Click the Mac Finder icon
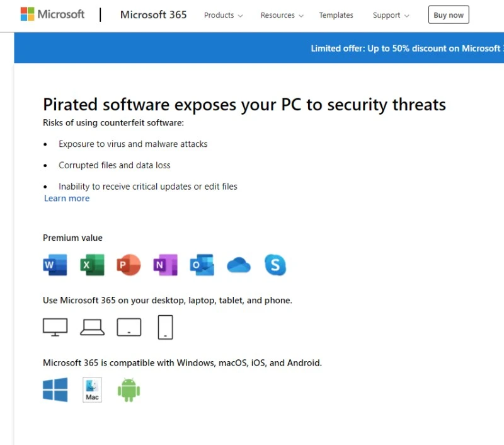Image resolution: width=504 pixels, height=445 pixels. [92, 390]
